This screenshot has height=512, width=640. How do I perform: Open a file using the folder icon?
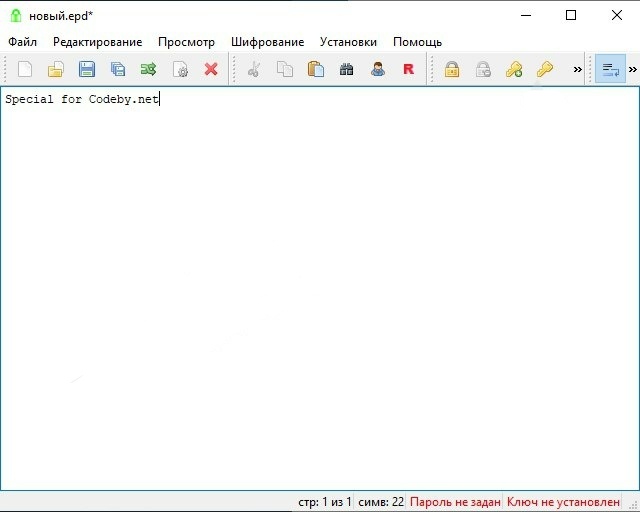[x=56, y=69]
